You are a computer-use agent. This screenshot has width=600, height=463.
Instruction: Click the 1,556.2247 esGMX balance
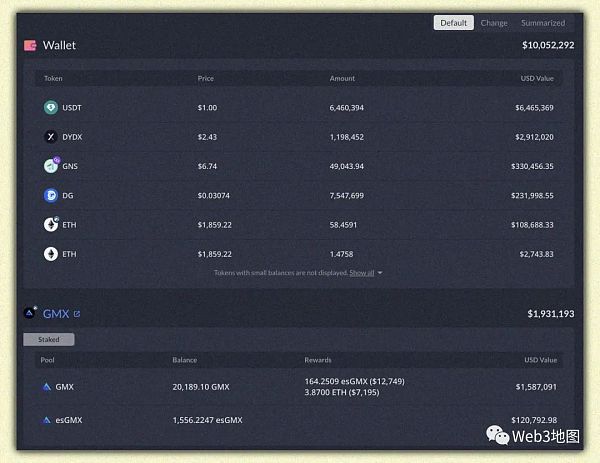pos(207,420)
